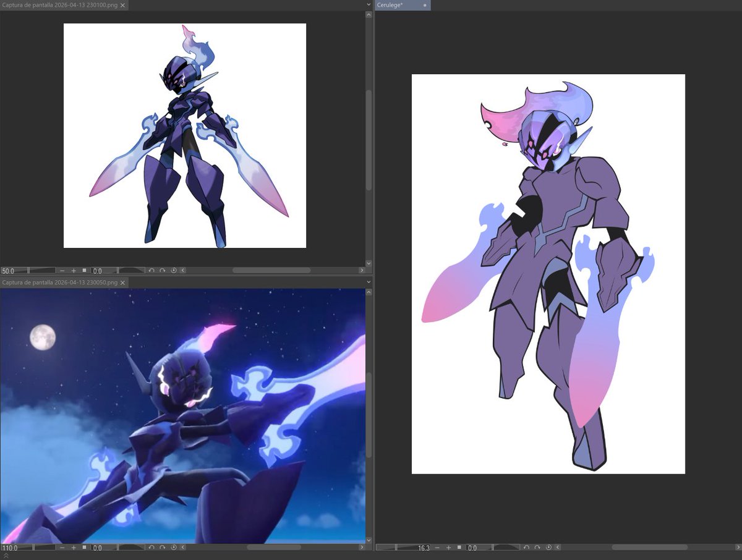The height and width of the screenshot is (560, 742).
Task: Expand the collapsed panel chevrons at bottom-left
Action: click(x=6, y=556)
